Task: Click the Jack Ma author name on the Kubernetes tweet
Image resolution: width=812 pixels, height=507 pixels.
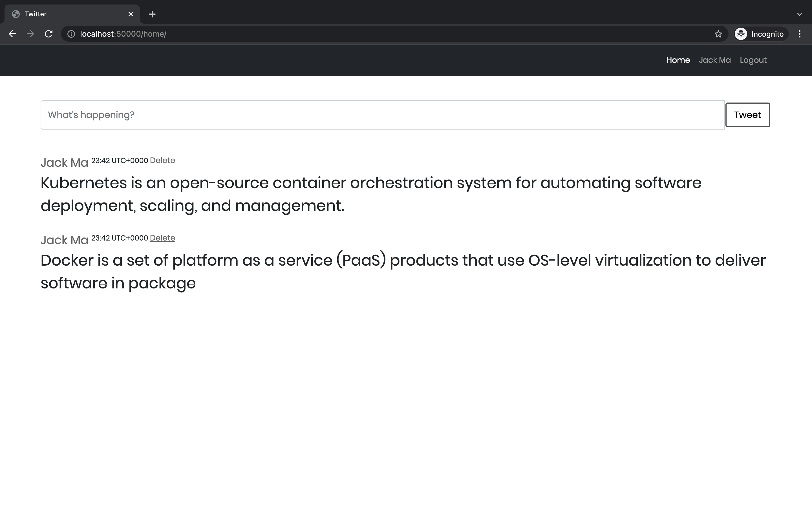Action: coord(64,163)
